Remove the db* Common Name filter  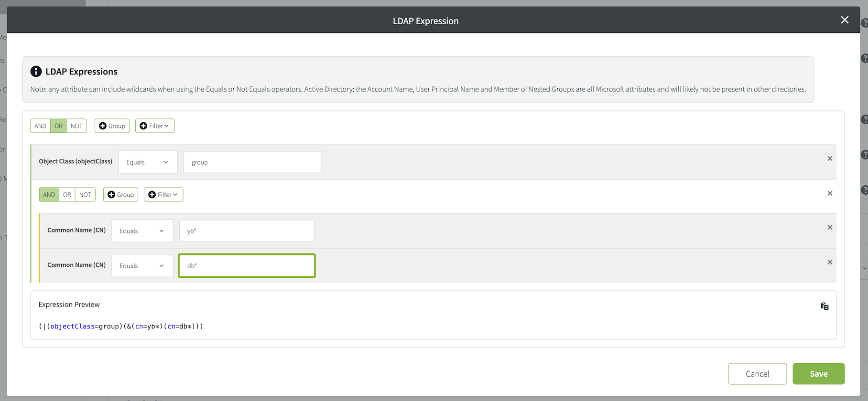(830, 262)
